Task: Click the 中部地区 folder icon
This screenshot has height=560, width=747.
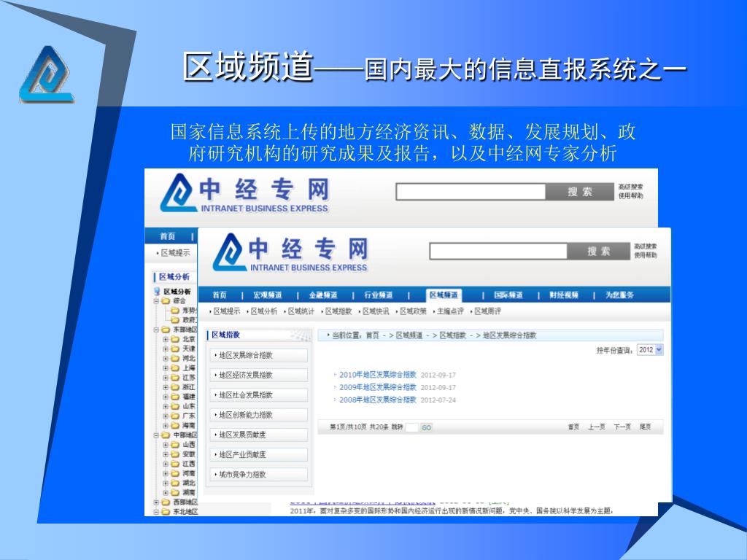Action: (x=166, y=435)
